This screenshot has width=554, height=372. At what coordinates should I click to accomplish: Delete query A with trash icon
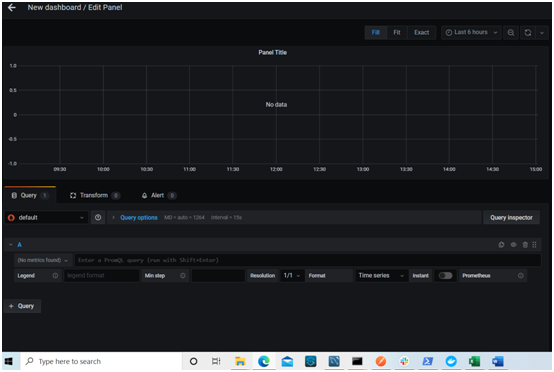coord(525,244)
